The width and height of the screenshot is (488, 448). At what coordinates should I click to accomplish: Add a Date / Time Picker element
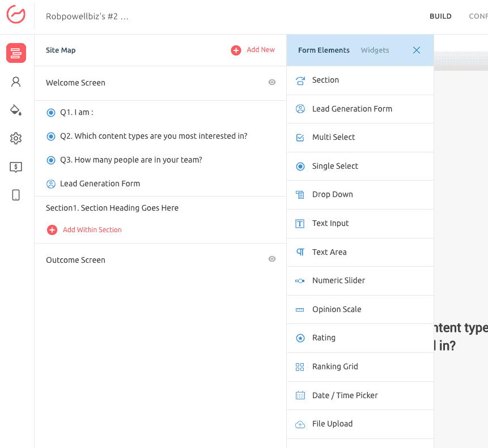coord(360,396)
